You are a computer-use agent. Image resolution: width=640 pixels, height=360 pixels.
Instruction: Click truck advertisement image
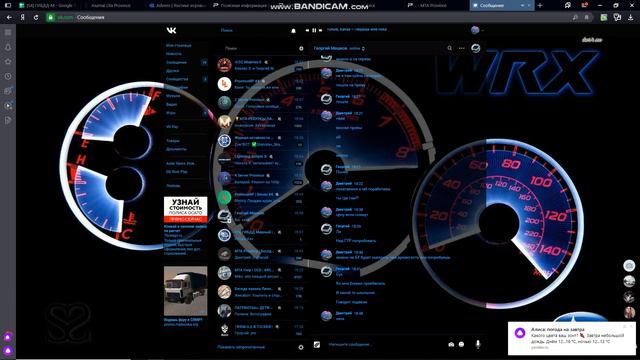coord(186,291)
